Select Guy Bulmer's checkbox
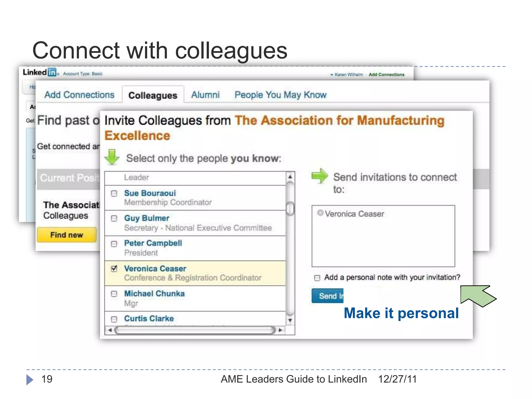The width and height of the screenshot is (532, 399). coord(114,218)
